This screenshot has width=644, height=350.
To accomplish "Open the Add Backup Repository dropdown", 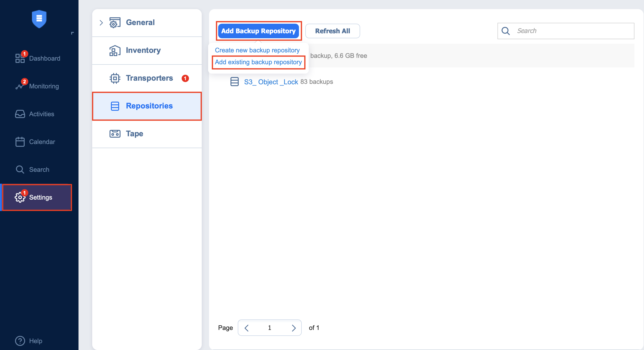I will click(258, 31).
